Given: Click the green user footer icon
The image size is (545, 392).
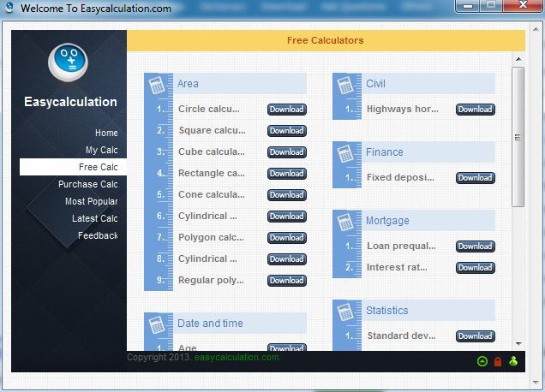Looking at the screenshot, I should pyautogui.click(x=513, y=361).
